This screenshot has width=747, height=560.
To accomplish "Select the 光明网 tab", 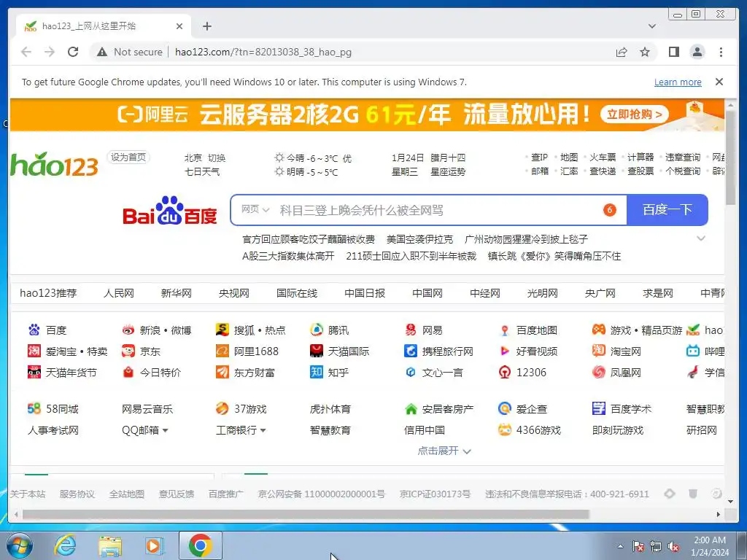I will click(543, 293).
